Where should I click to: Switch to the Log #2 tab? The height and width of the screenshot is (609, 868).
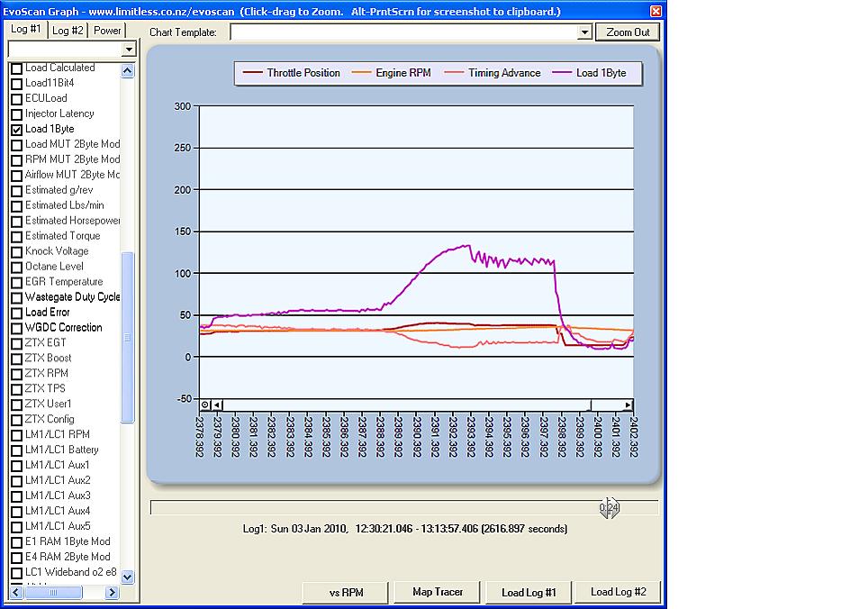(68, 30)
